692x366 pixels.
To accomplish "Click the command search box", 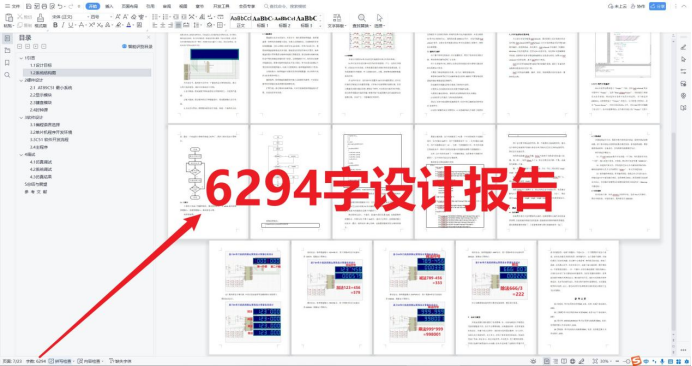I will coord(285,6).
